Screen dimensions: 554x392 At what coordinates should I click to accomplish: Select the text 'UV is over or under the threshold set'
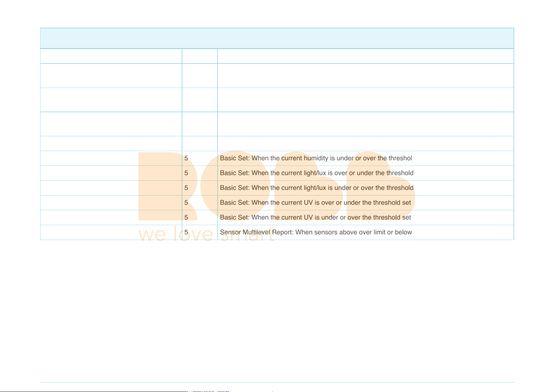[357, 203]
